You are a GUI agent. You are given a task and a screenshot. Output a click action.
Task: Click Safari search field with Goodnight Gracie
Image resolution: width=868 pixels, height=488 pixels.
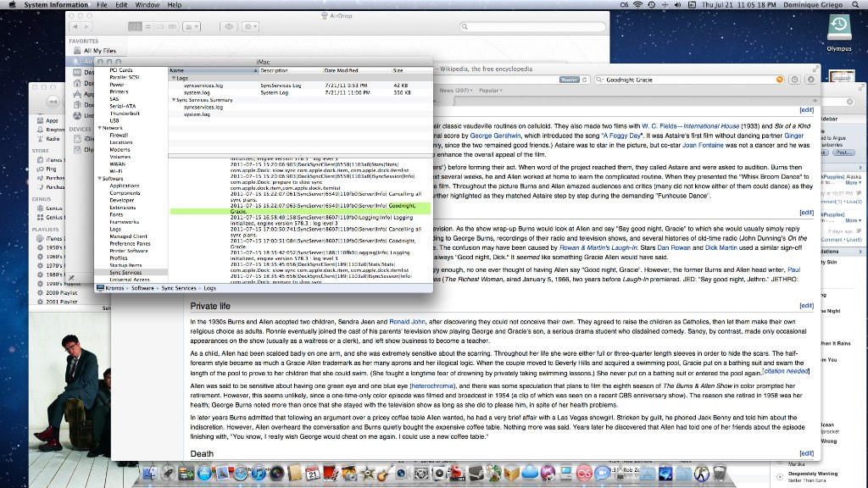689,80
